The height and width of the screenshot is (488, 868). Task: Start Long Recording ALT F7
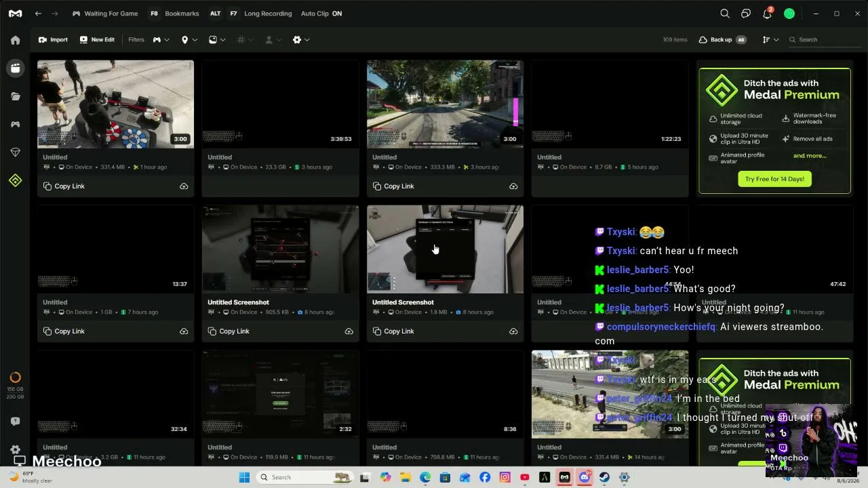click(x=250, y=14)
